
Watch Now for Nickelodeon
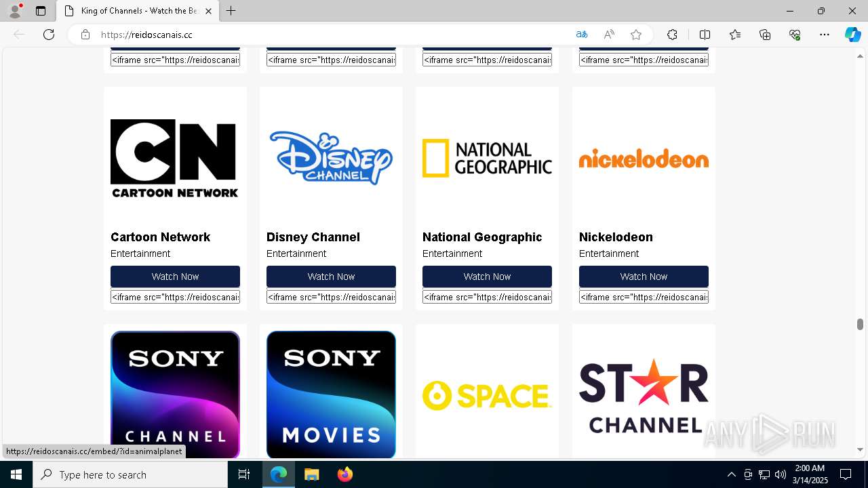pos(644,277)
